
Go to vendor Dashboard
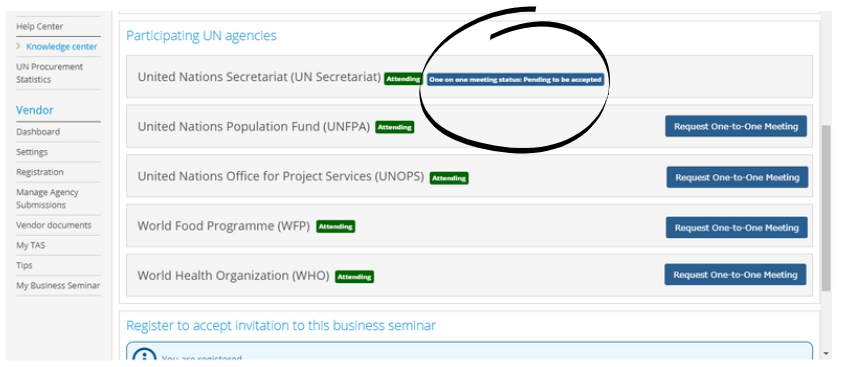tap(38, 131)
